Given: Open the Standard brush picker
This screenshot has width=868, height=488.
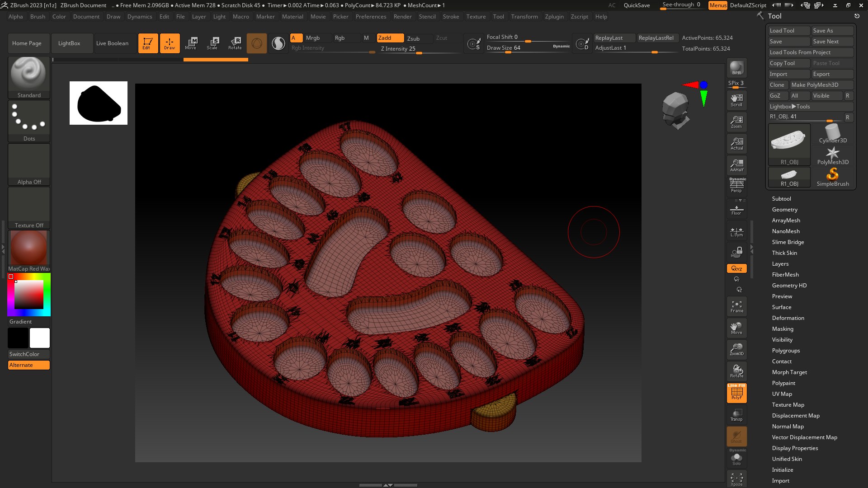Looking at the screenshot, I should [29, 78].
